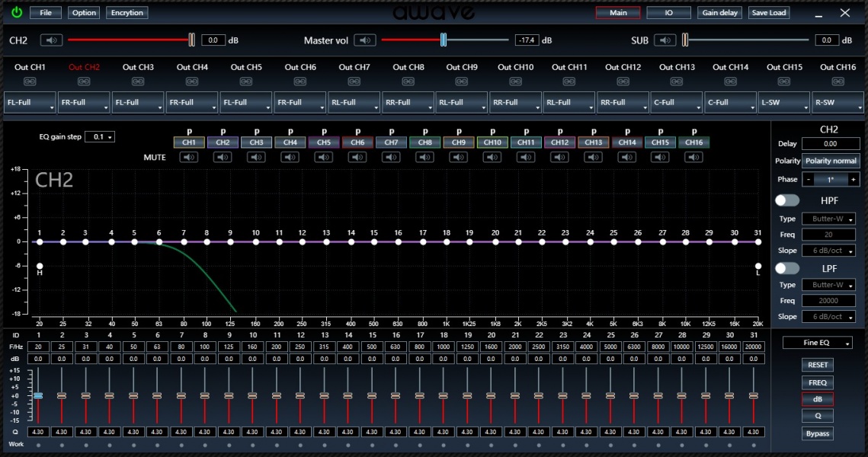Screen dimensions: 868x457
Task: Mute CH12 speaker icon in MUTE row
Action: [559, 157]
